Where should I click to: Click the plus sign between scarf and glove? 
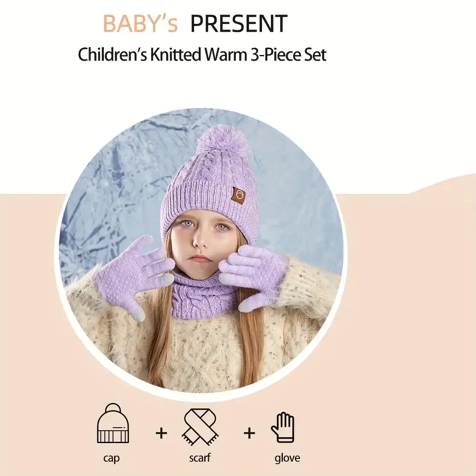249,433
